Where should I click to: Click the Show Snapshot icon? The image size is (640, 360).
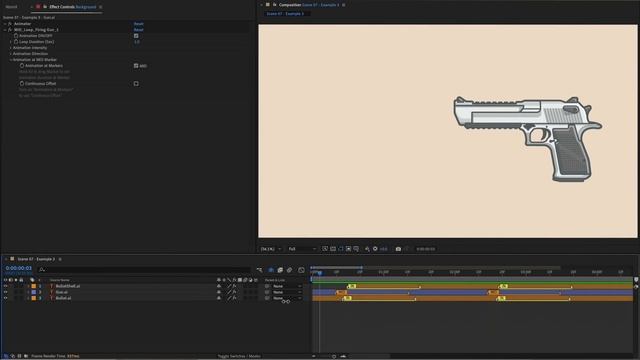coord(407,249)
